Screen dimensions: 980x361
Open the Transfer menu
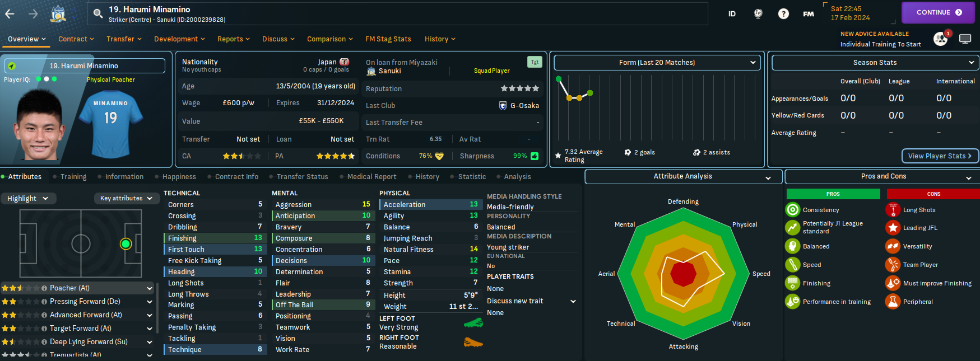coord(124,39)
